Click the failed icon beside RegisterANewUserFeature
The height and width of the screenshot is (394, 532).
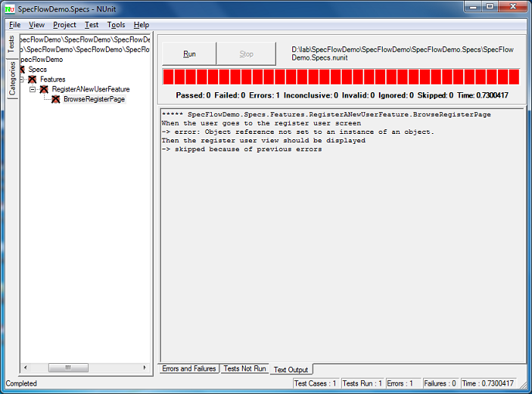[x=44, y=89]
